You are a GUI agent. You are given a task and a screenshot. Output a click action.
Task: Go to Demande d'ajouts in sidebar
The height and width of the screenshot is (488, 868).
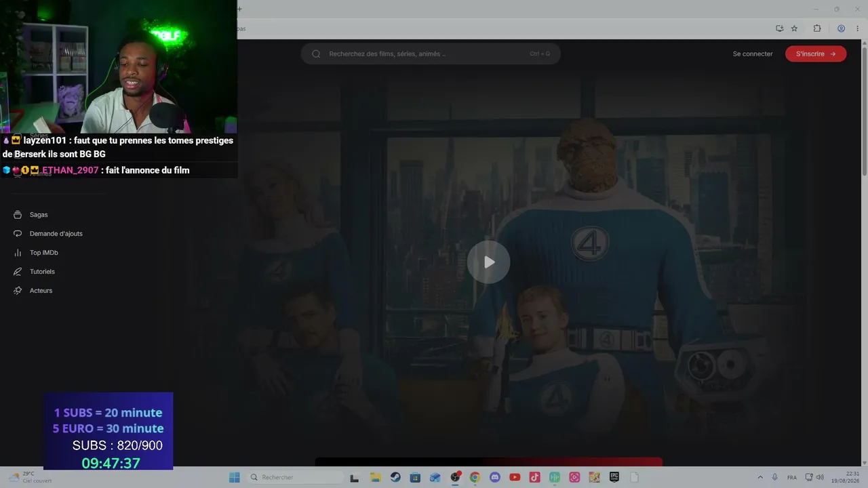[56, 234]
